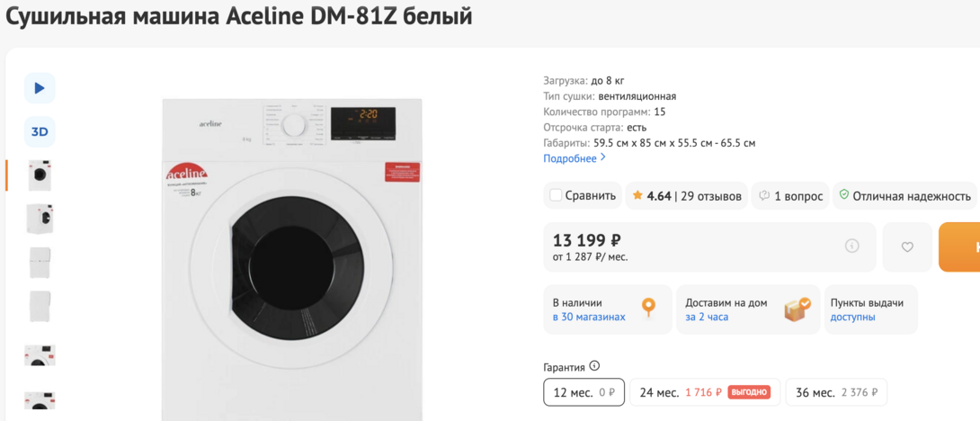Open the в 30 магазинах link
This screenshot has width=980, height=421.
tap(589, 317)
